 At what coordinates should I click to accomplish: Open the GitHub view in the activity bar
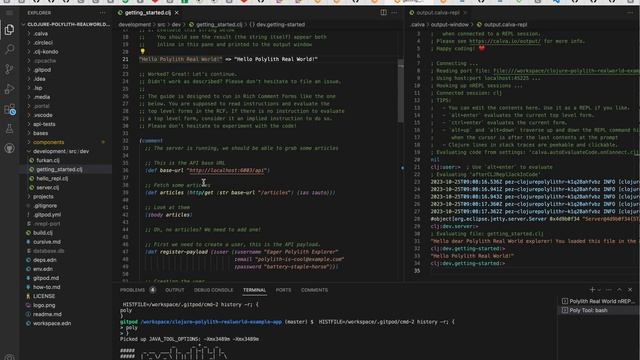point(9,148)
